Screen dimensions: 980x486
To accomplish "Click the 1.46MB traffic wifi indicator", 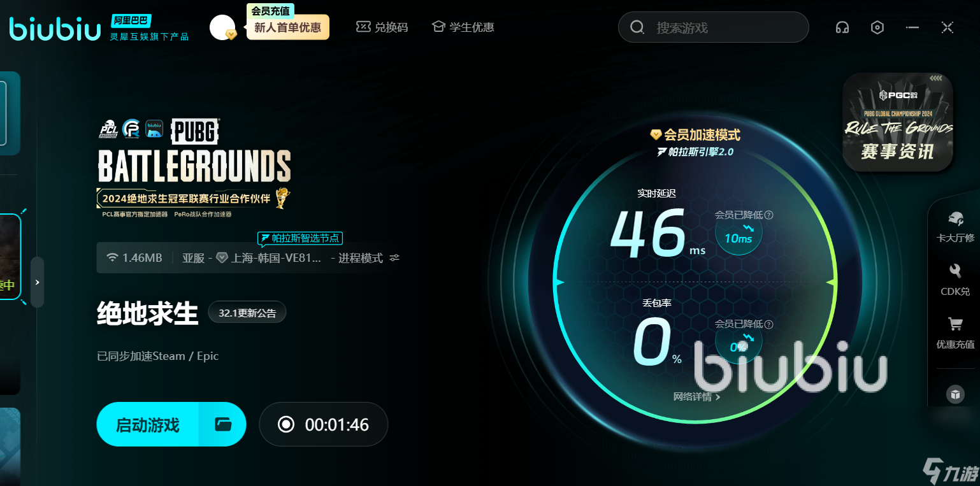I will 134,258.
